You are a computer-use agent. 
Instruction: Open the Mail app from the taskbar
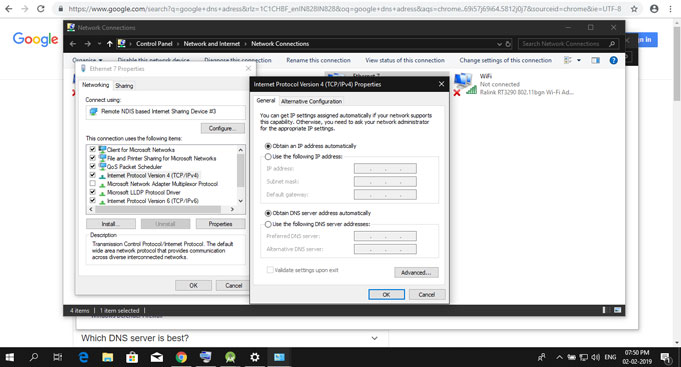click(x=156, y=357)
